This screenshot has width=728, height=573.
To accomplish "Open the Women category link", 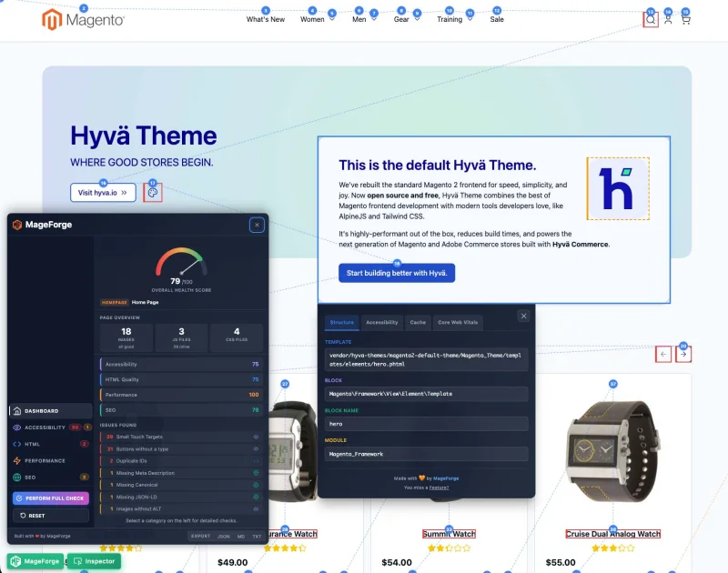I will point(312,19).
